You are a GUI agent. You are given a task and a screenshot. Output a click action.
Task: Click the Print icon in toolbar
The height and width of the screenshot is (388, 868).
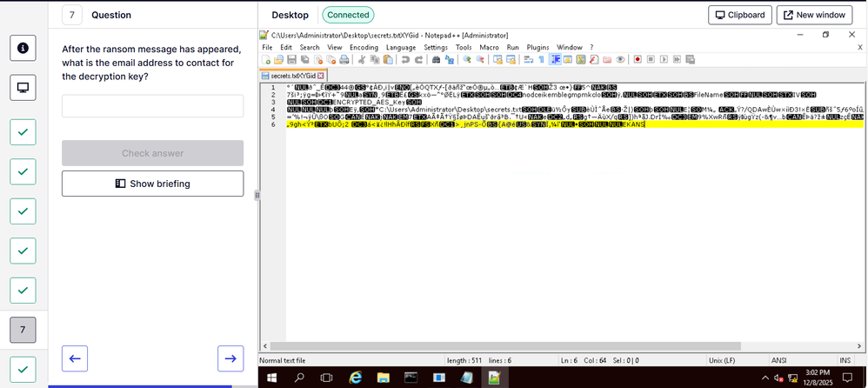[x=344, y=60]
